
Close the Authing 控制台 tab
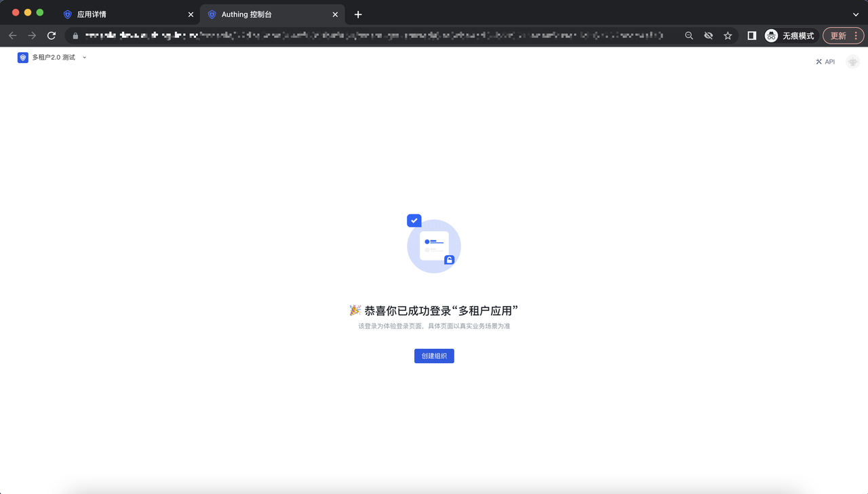[335, 14]
